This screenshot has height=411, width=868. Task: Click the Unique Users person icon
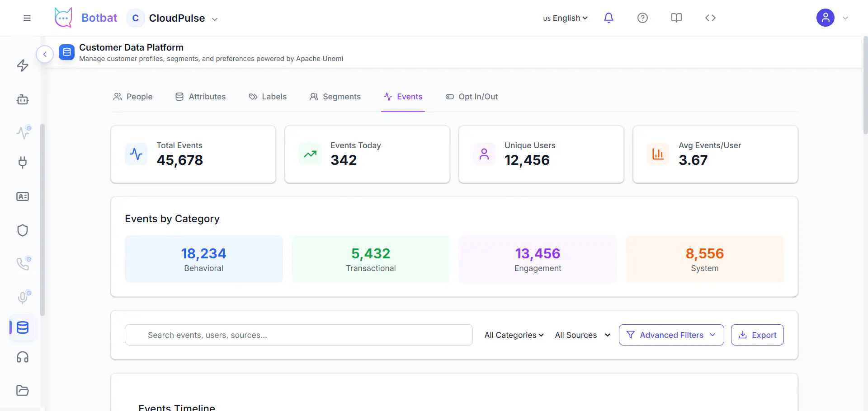pyautogui.click(x=484, y=154)
